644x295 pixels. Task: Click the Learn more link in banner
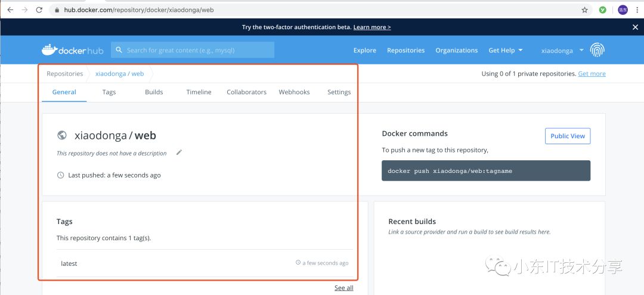(372, 27)
